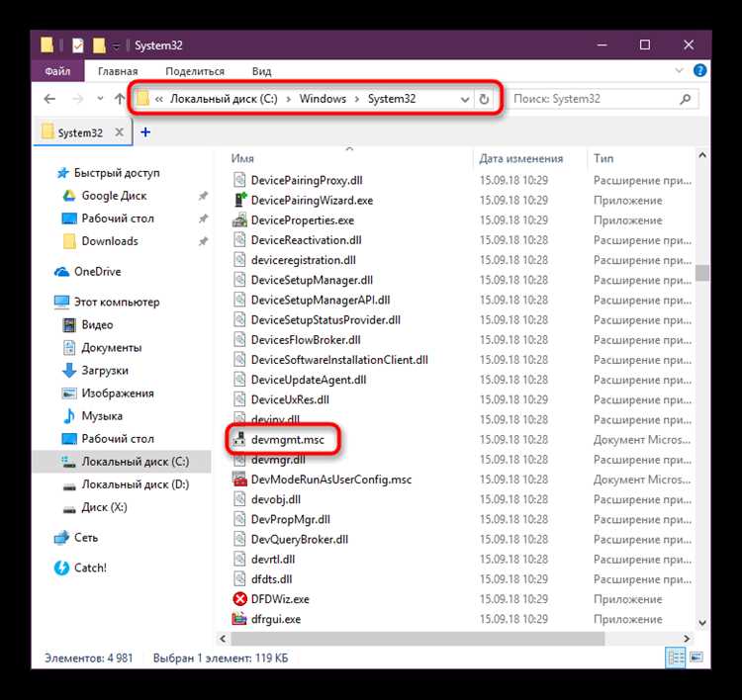Click scroll up arrow of file list
The width and height of the screenshot is (742, 700).
(702, 155)
